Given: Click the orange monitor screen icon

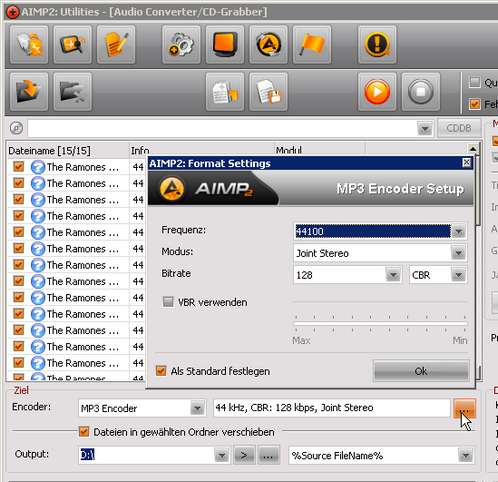Looking at the screenshot, I should [x=225, y=44].
